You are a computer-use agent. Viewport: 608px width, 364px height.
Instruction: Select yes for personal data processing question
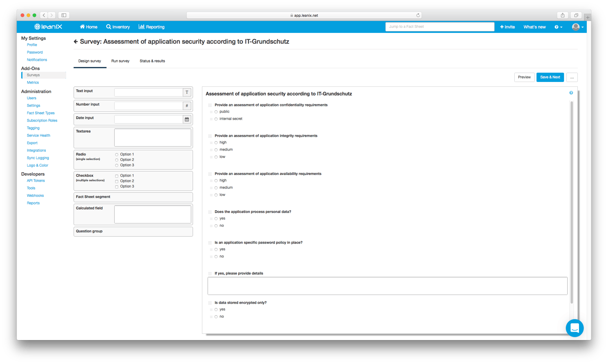(x=216, y=218)
